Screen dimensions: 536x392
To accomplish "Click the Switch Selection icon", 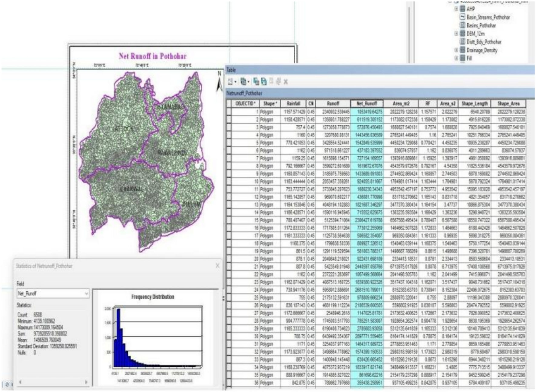I will [264, 81].
